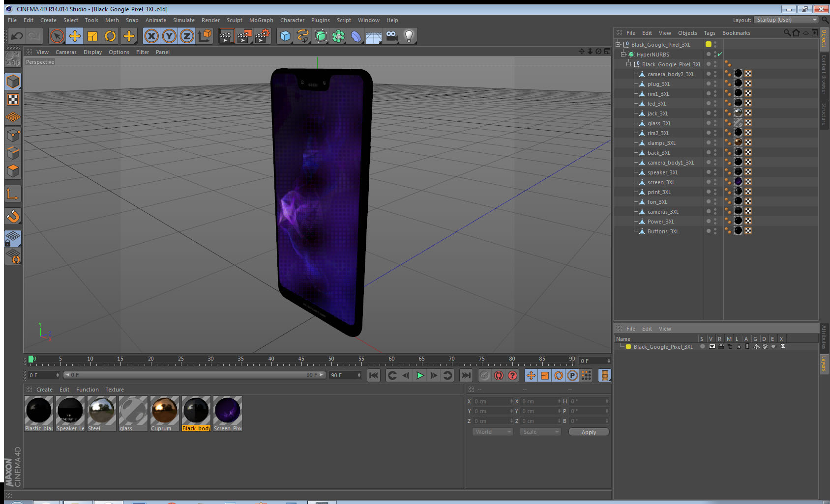Open the Scale mode dropdown
This screenshot has width=830, height=504.
pos(540,432)
